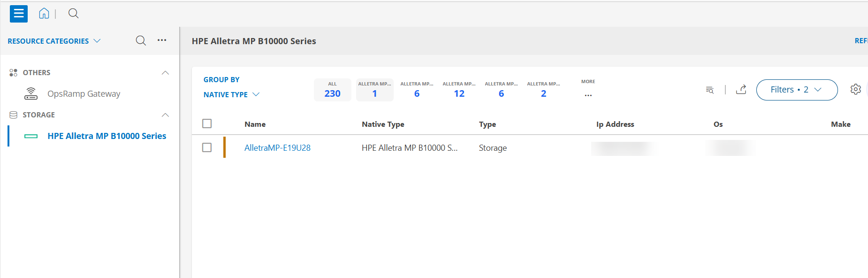
Task: Click the Others section heading
Action: pyautogui.click(x=37, y=73)
